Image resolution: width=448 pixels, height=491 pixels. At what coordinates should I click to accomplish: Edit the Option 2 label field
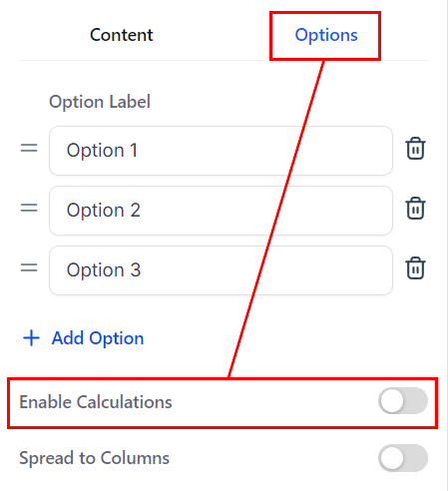click(221, 211)
